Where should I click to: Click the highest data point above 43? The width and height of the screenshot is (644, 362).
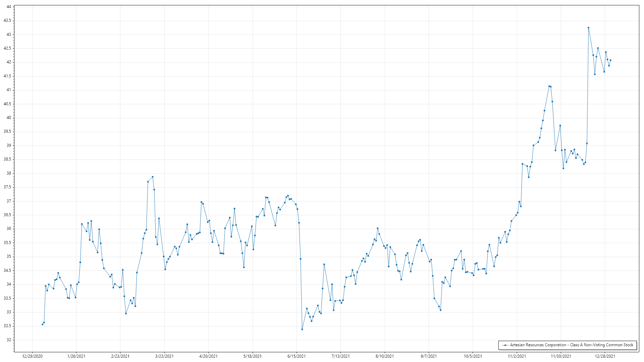click(588, 28)
